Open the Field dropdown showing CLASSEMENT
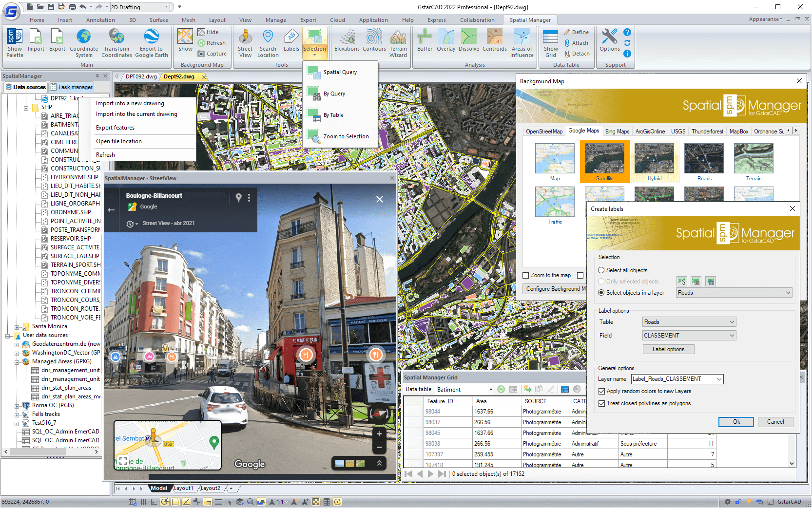Viewport: 812px width, 508px height. [x=689, y=336]
